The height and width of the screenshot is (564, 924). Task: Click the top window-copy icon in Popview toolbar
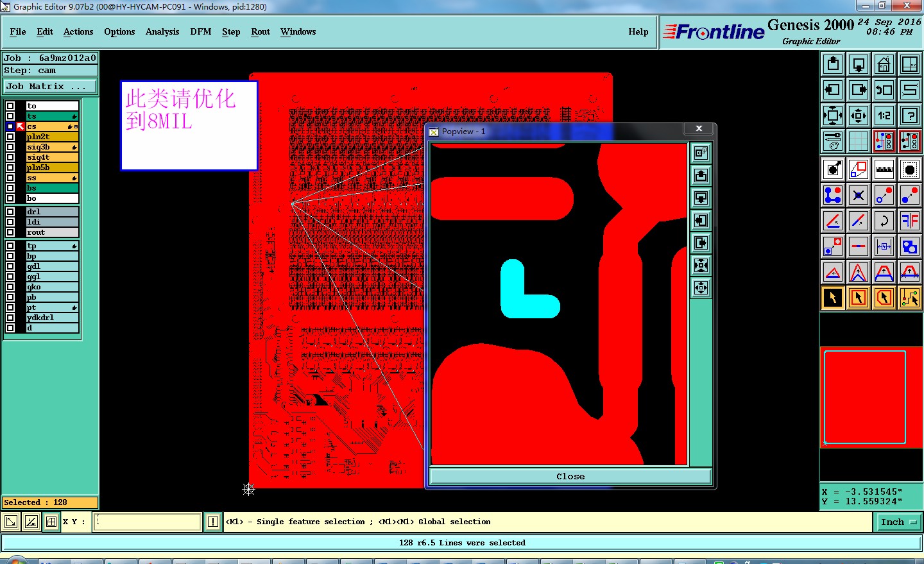click(701, 153)
